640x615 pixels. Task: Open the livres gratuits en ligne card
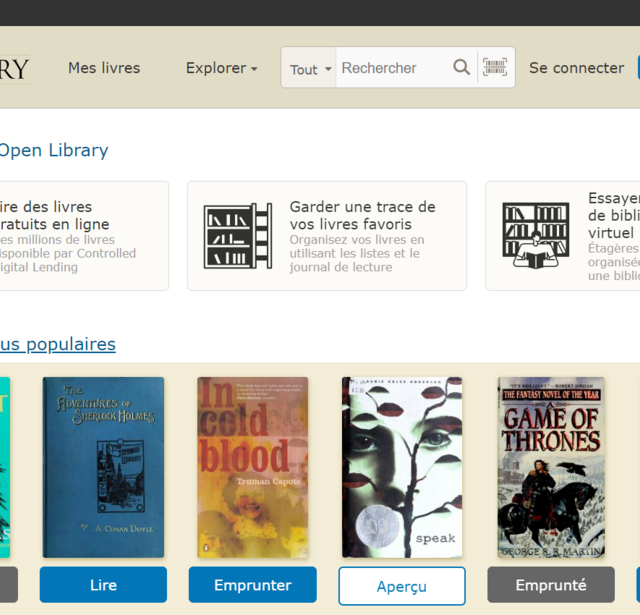(x=84, y=236)
